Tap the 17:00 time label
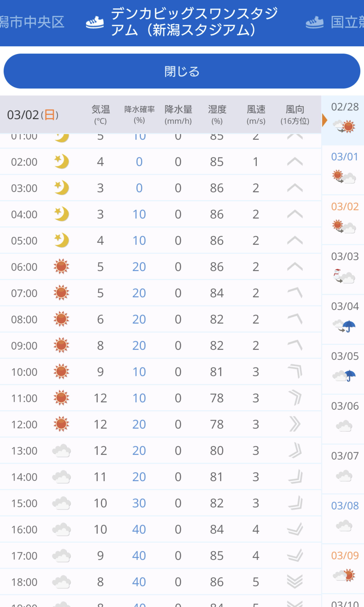This screenshot has height=607, width=364. [24, 556]
